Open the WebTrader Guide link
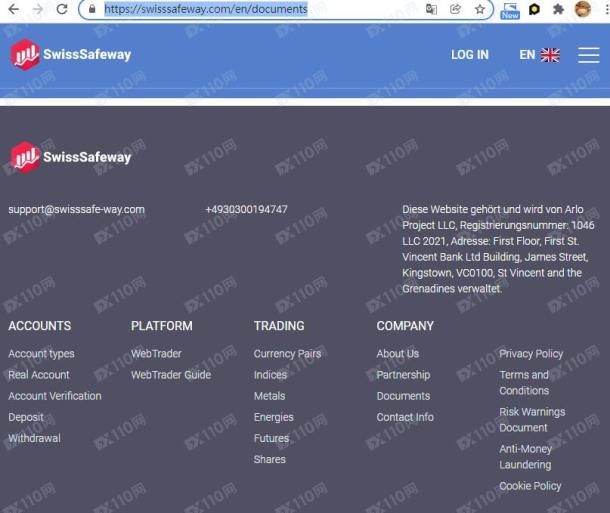Image resolution: width=610 pixels, height=513 pixels. [x=171, y=375]
